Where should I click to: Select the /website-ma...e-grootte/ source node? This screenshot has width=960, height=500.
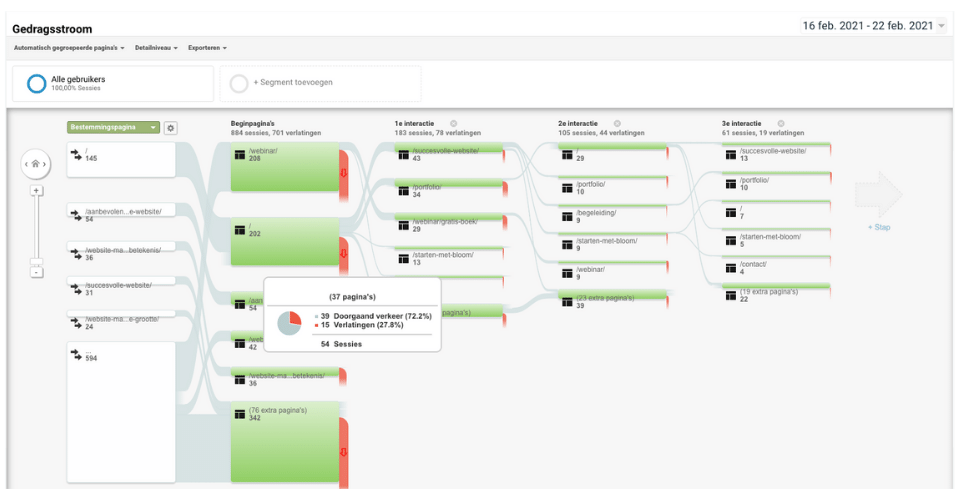(121, 314)
